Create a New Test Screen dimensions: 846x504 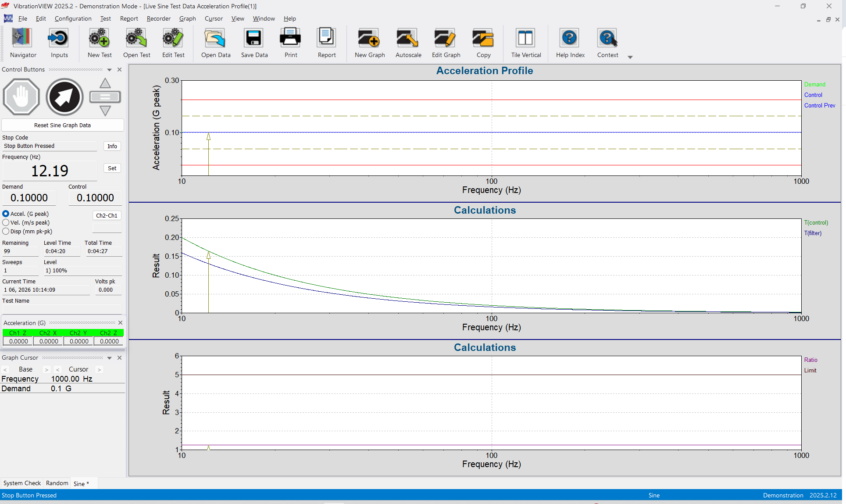click(x=99, y=43)
